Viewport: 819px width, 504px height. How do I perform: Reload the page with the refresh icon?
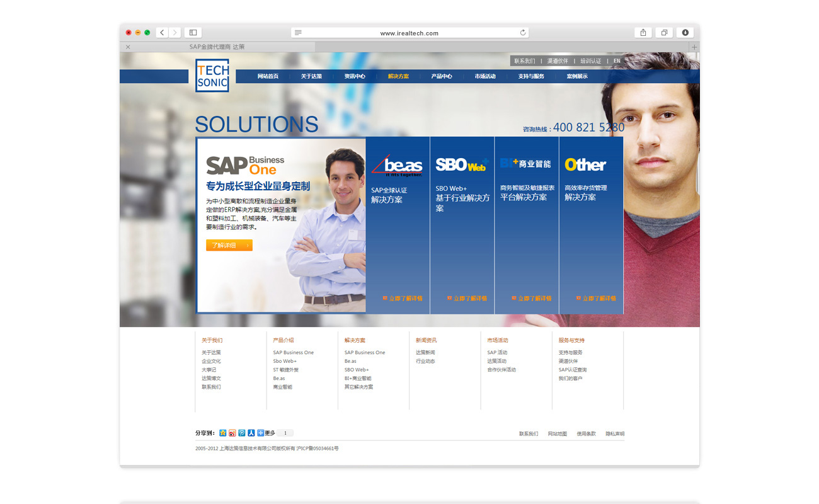[x=522, y=33]
